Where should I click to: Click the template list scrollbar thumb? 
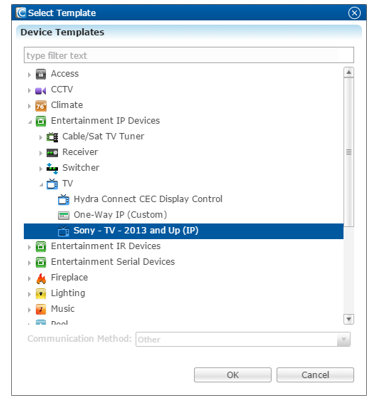tap(349, 152)
